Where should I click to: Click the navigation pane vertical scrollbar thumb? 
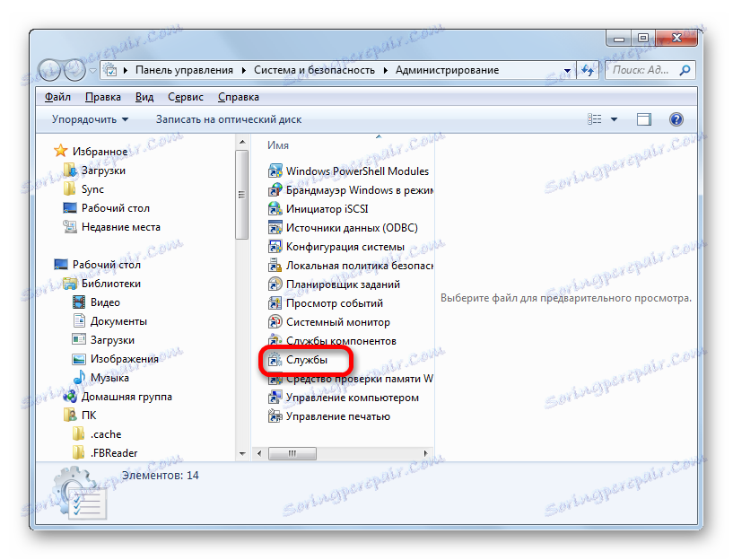coord(241,195)
